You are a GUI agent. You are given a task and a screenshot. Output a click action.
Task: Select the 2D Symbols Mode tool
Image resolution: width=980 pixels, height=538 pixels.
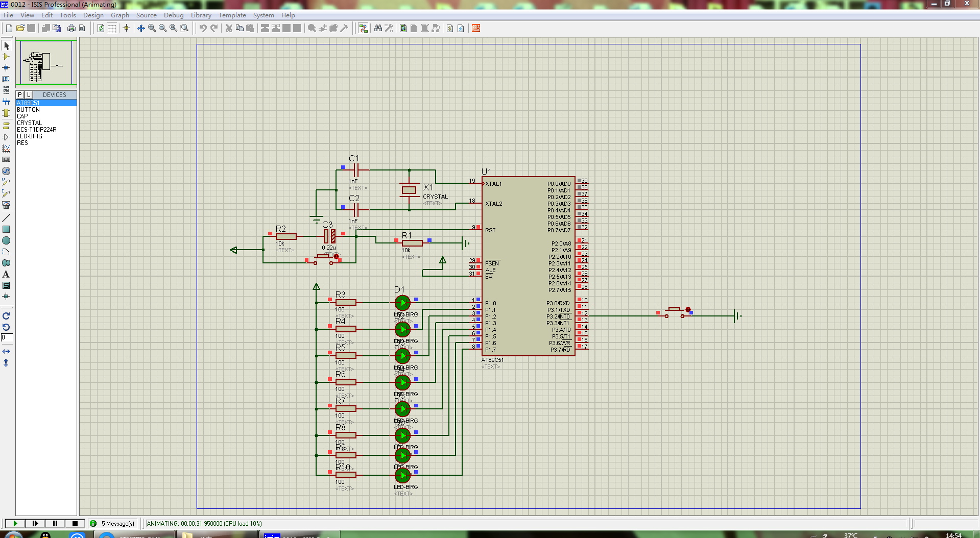click(x=6, y=285)
